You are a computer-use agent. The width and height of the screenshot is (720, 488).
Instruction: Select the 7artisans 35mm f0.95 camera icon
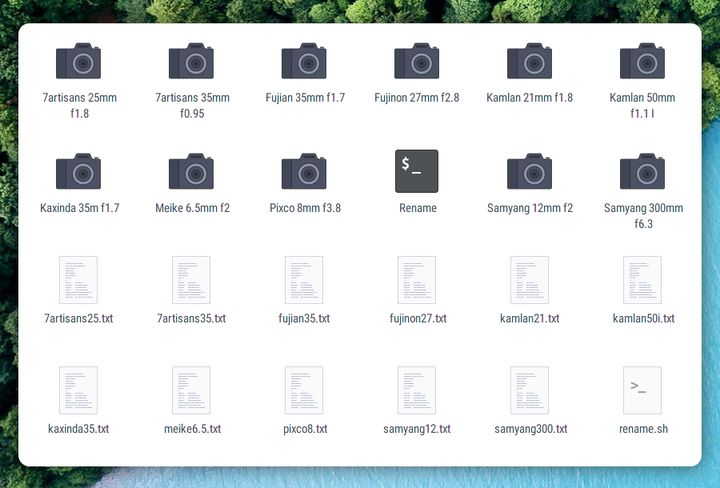click(191, 61)
